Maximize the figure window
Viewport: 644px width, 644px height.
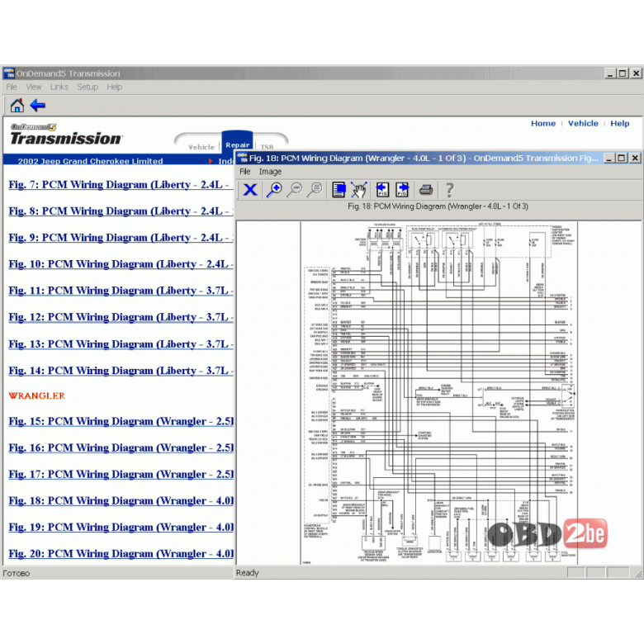pos(622,159)
